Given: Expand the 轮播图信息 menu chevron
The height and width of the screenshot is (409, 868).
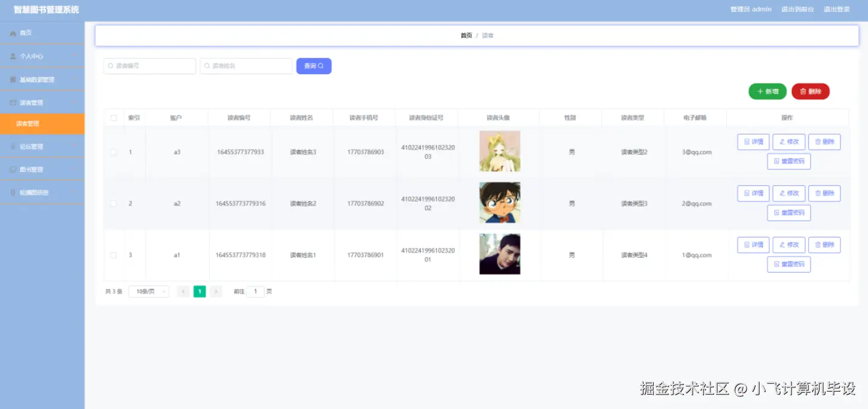Looking at the screenshot, I should click(74, 193).
